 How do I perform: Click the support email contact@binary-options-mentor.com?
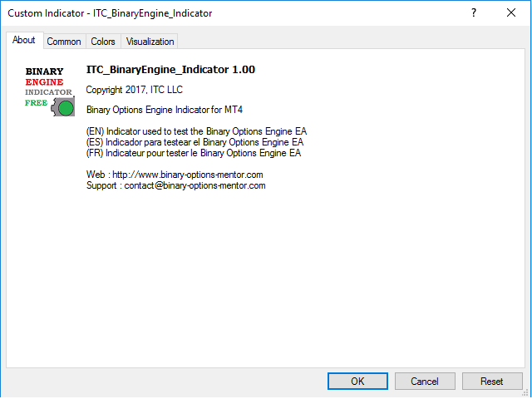195,185
